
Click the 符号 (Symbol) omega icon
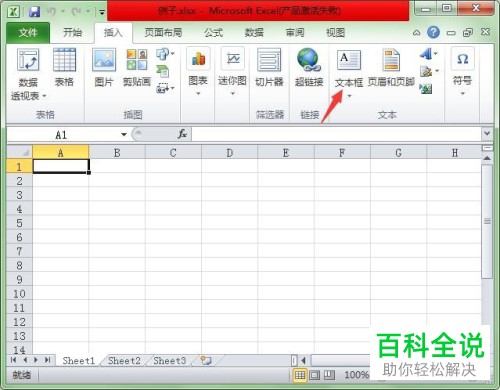tap(462, 59)
